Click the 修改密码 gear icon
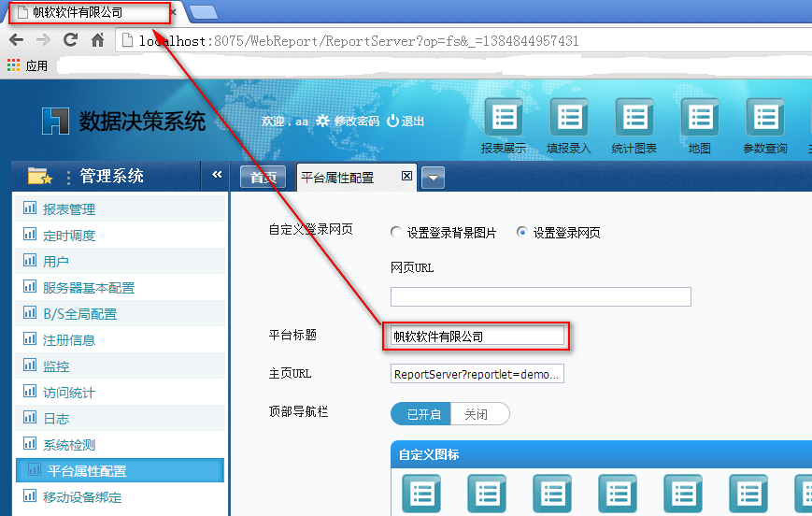The height and width of the screenshot is (516, 812). tap(322, 121)
